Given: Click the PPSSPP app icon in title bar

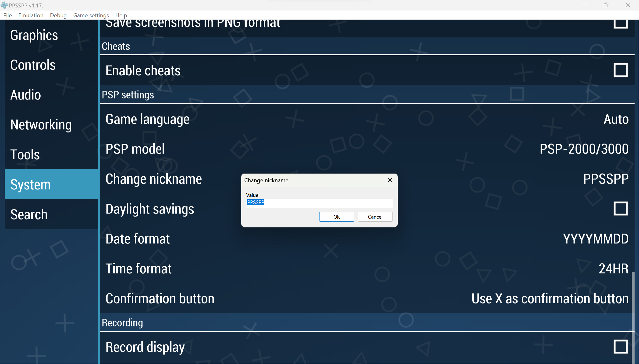Looking at the screenshot, I should [4, 5].
